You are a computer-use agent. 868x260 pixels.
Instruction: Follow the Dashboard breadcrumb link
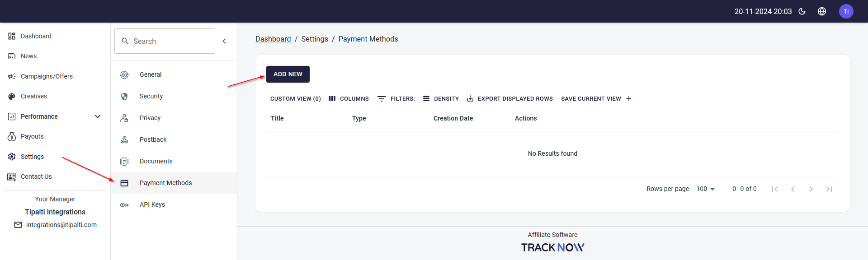(273, 39)
